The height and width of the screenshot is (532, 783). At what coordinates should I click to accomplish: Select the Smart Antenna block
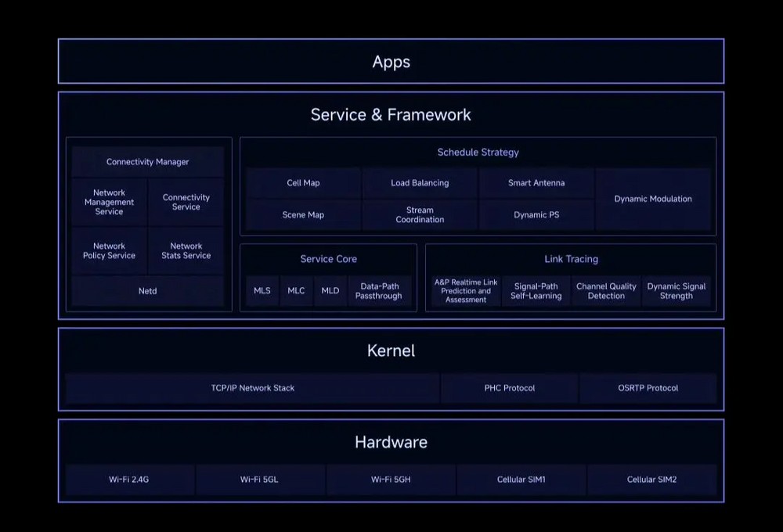536,183
